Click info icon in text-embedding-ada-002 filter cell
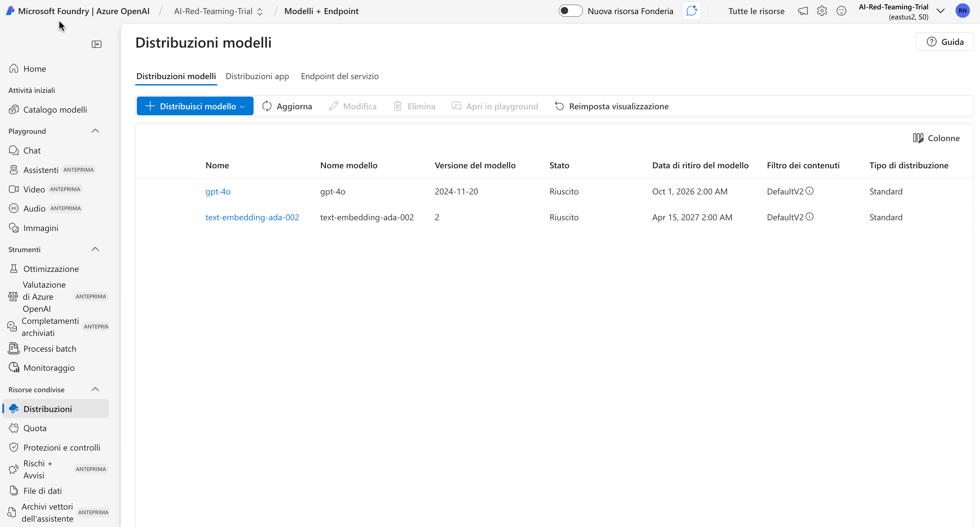 [x=810, y=217]
